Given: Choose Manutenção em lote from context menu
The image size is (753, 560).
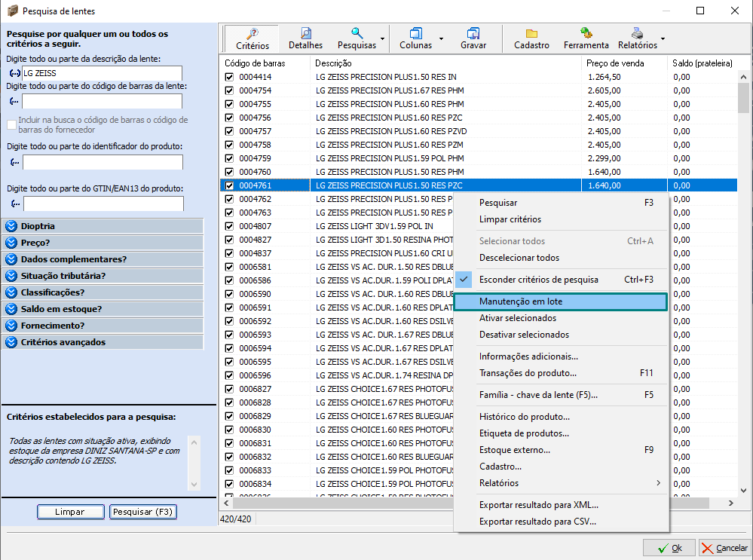Looking at the screenshot, I should coord(561,301).
